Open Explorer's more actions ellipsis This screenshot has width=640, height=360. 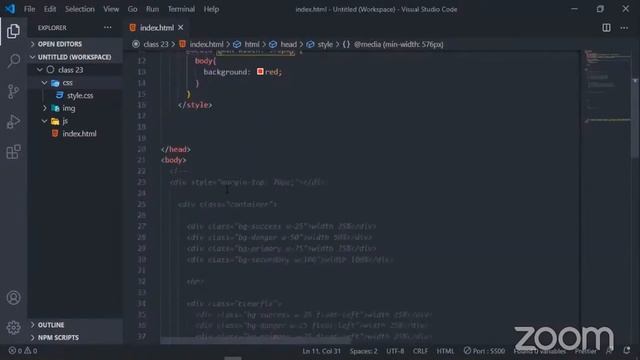pos(107,27)
